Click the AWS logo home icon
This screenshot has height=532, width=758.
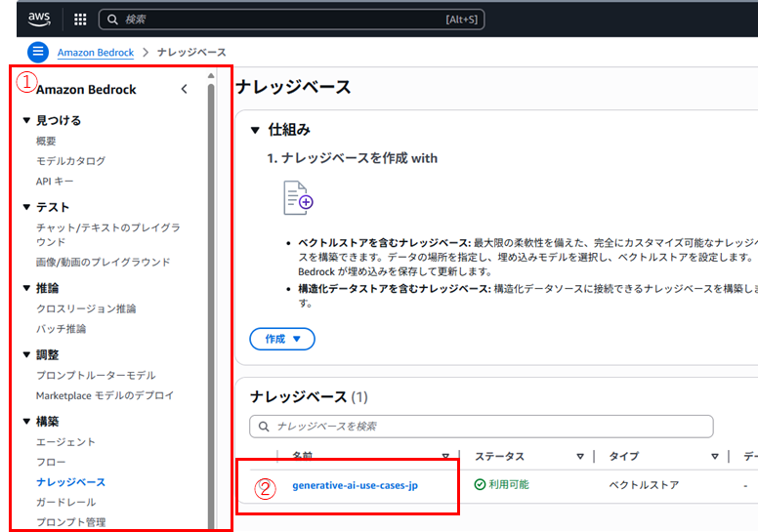[39, 19]
